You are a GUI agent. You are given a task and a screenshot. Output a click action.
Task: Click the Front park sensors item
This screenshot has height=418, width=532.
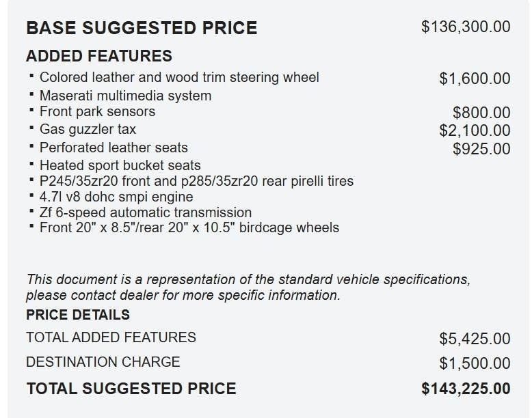pos(97,111)
